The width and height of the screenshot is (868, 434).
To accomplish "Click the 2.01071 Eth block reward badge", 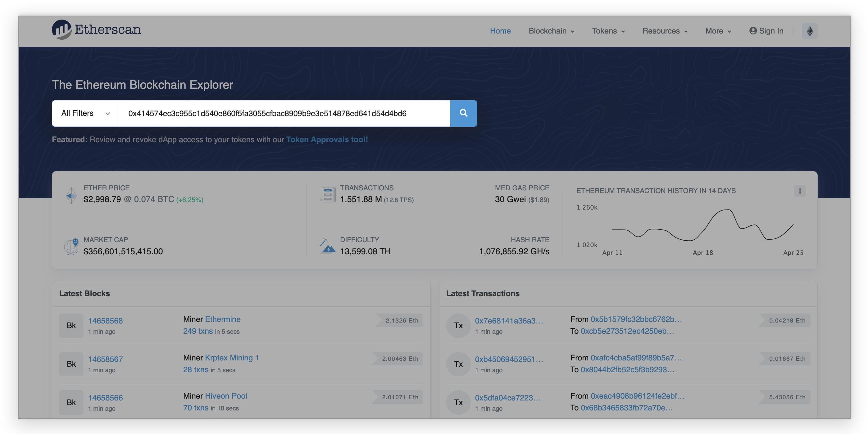I will point(398,397).
